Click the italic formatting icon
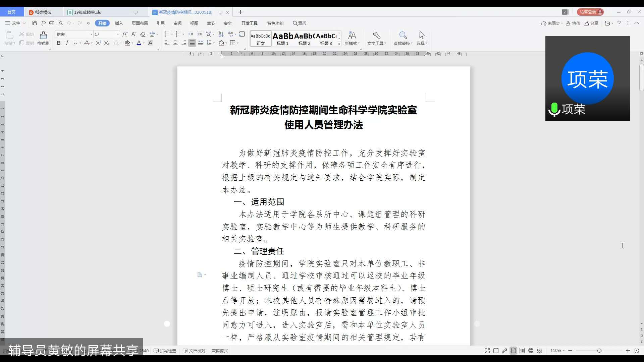 click(67, 43)
